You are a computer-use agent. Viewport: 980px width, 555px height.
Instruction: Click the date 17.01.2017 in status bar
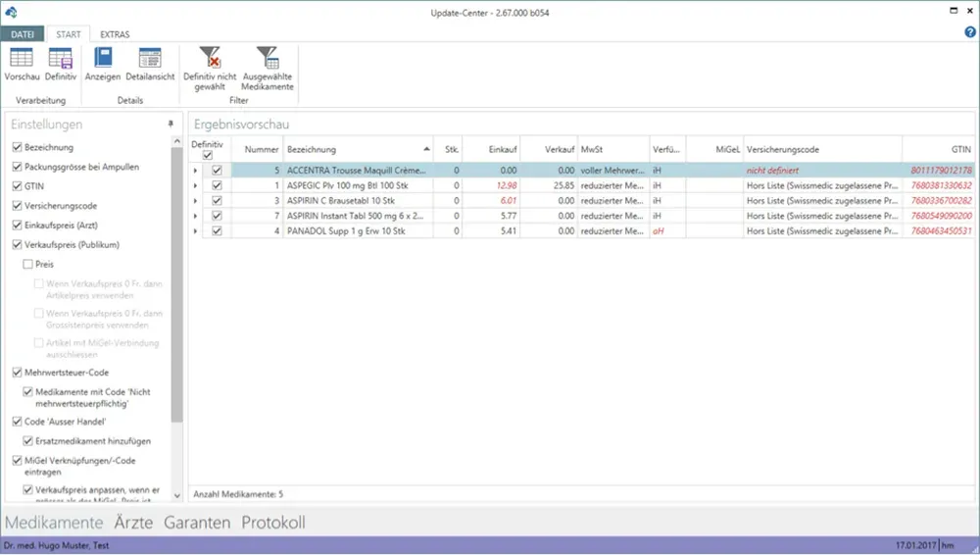click(x=915, y=545)
